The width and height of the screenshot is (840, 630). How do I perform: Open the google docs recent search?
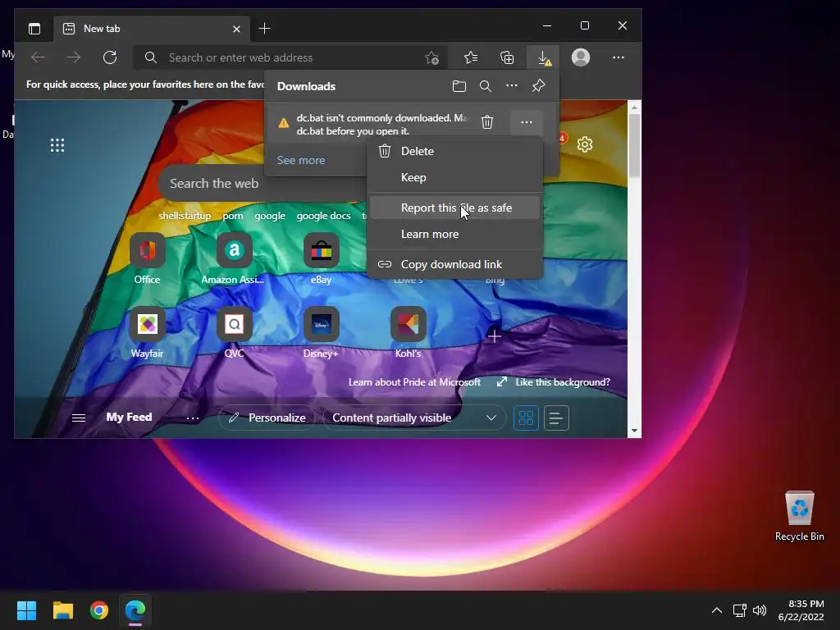[323, 216]
